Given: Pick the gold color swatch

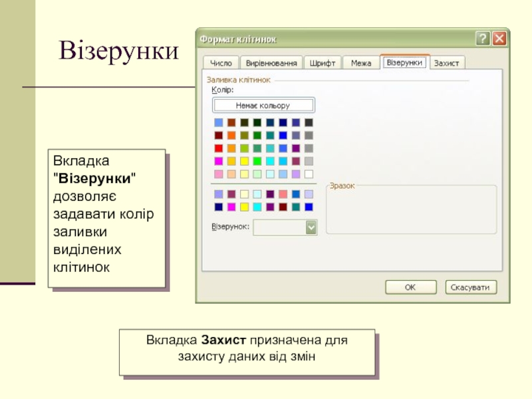Looking at the screenshot, I should click(231, 161).
